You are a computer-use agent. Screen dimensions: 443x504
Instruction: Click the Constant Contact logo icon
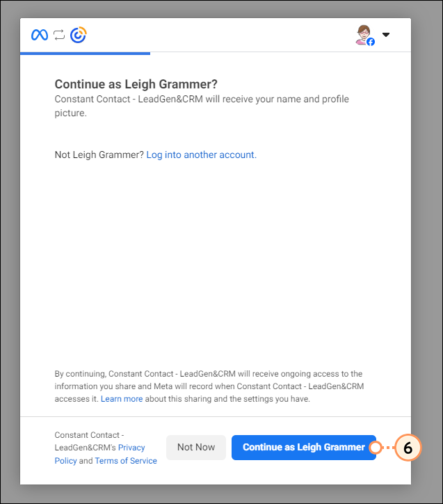pos(79,35)
